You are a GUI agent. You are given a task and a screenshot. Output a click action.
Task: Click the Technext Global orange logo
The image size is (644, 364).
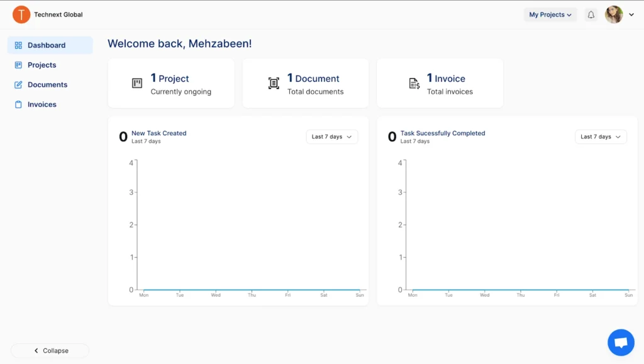tap(21, 14)
